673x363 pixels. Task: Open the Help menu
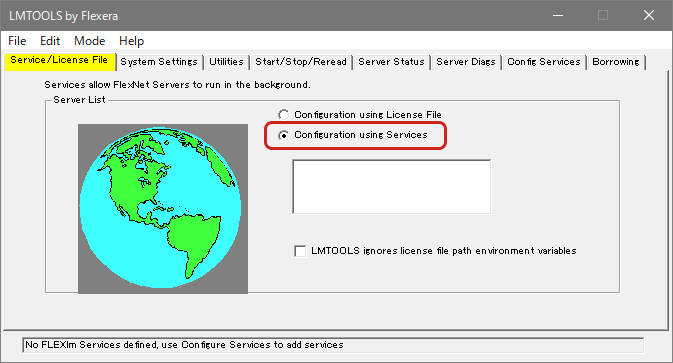[x=131, y=41]
